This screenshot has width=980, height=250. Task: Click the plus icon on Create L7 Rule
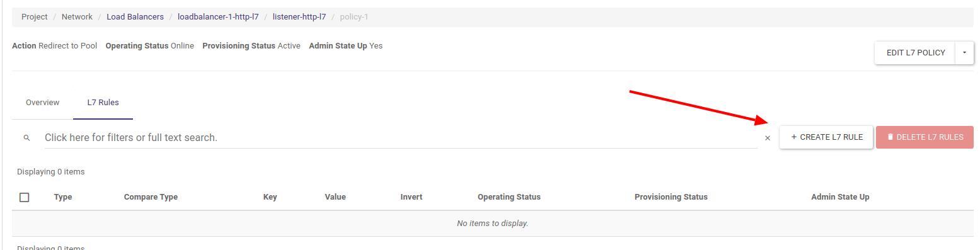tap(794, 137)
